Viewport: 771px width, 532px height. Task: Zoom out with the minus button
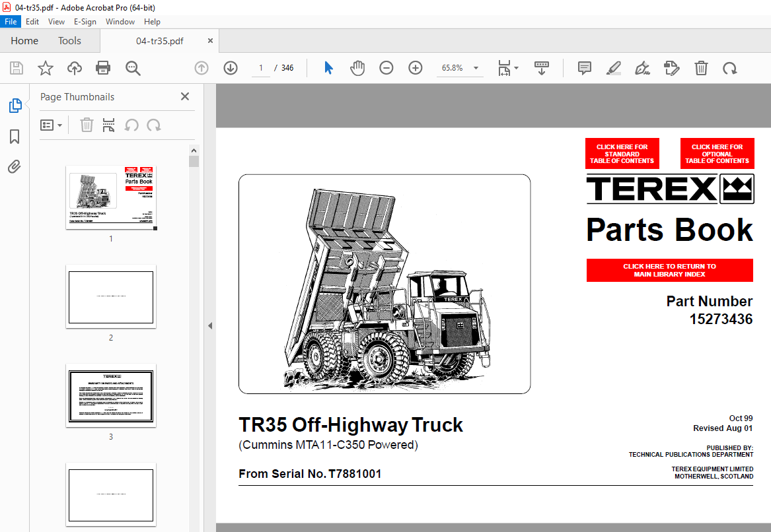(386, 68)
